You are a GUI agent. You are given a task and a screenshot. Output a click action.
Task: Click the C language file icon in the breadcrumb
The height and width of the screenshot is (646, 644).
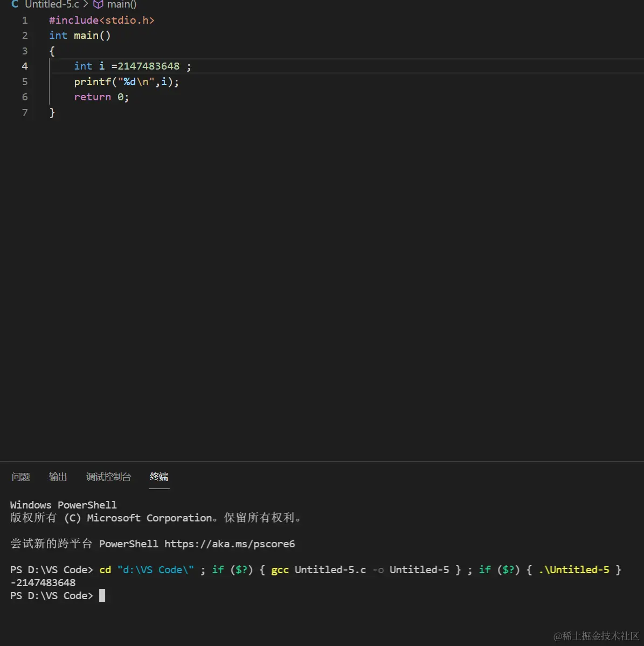click(x=15, y=5)
